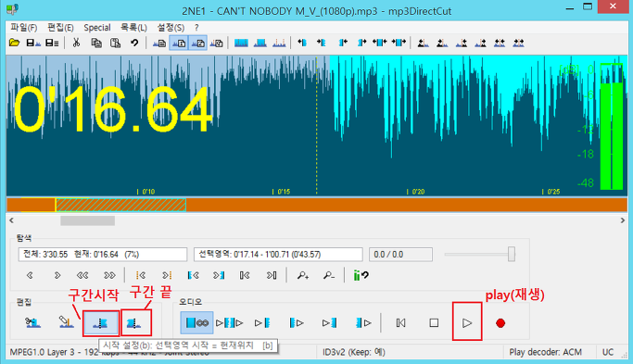This screenshot has width=633, height=364.
Task: Jump to selection start blue marker
Action: click(194, 275)
